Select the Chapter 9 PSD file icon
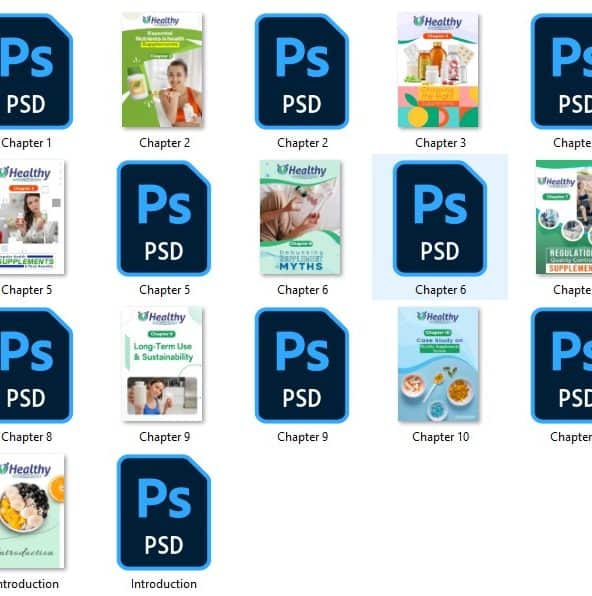This screenshot has width=592, height=596. tap(302, 365)
